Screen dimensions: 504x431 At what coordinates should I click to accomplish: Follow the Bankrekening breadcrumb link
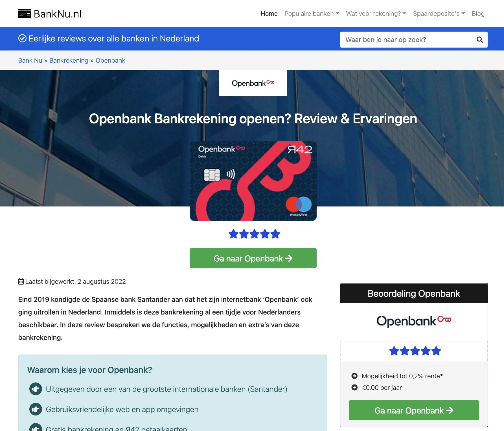click(x=69, y=60)
